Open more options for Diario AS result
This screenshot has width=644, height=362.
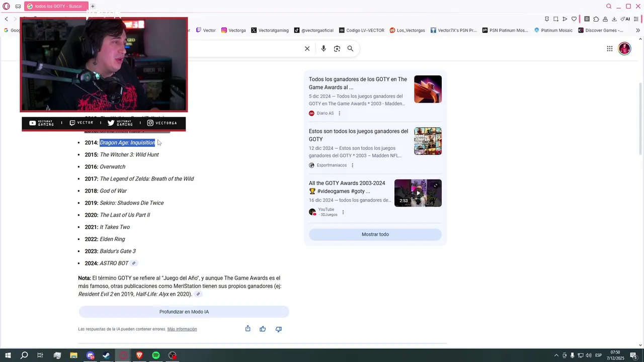coord(339,113)
